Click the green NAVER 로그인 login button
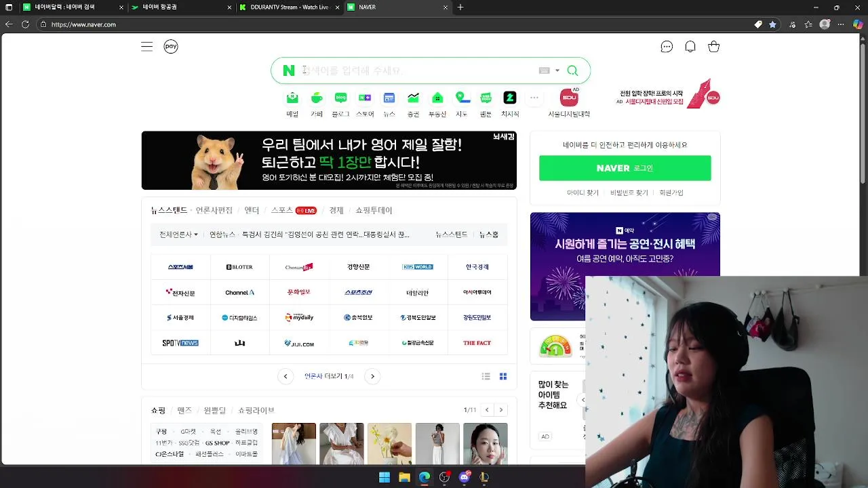 (625, 168)
